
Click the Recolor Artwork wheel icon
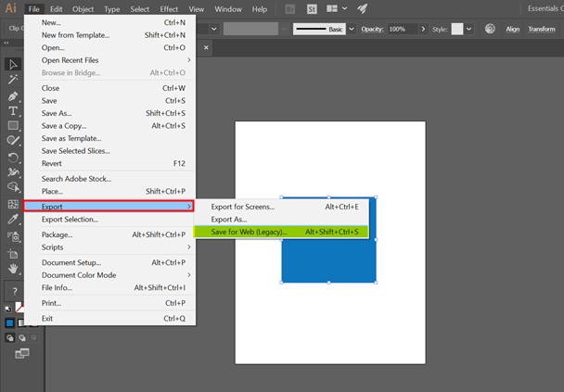coord(490,29)
